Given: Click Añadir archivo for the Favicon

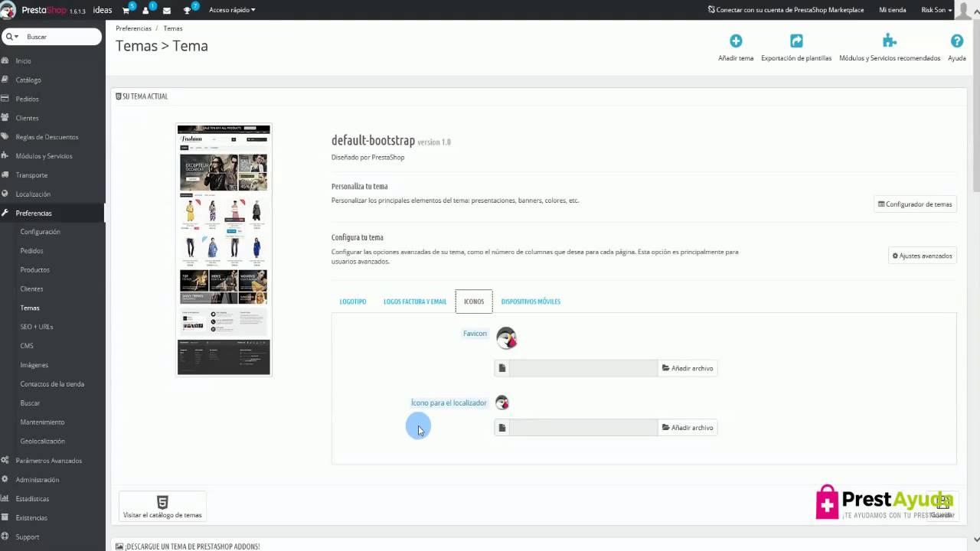Looking at the screenshot, I should (688, 368).
